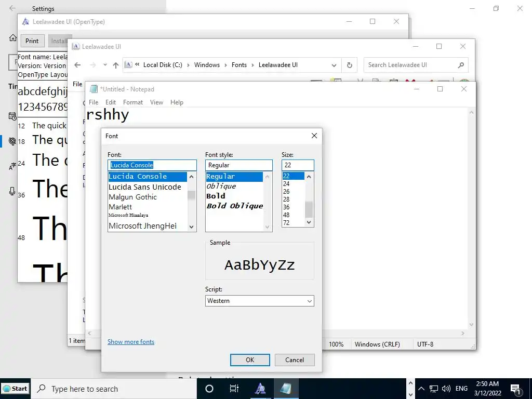Viewport: 532px width, 399px height.
Task: Open the network tray icon
Action: (x=434, y=389)
